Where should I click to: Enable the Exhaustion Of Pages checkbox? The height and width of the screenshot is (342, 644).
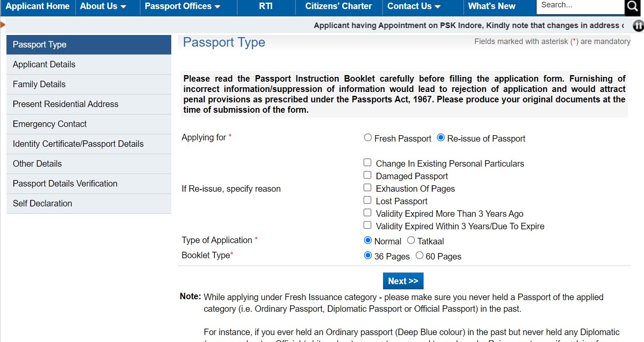click(368, 188)
